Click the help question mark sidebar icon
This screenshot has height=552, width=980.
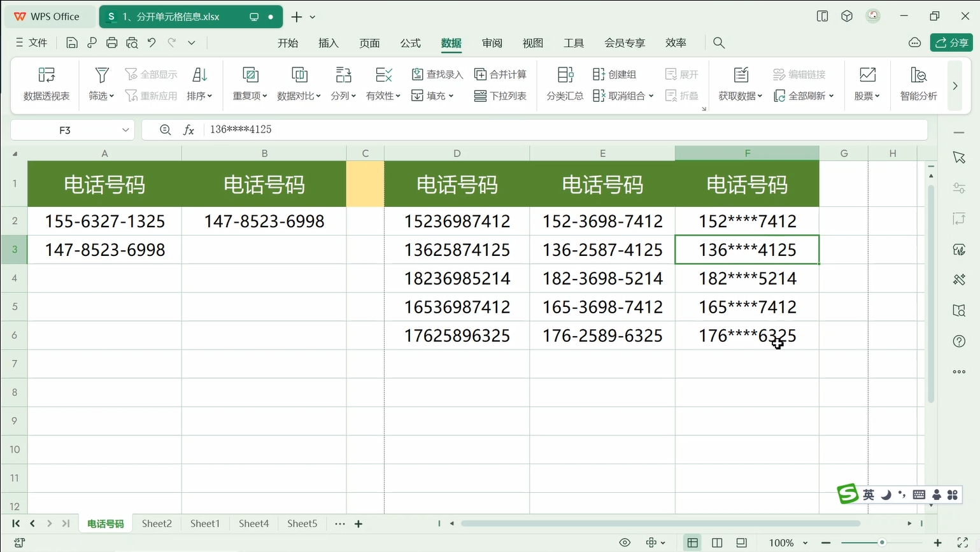959,341
